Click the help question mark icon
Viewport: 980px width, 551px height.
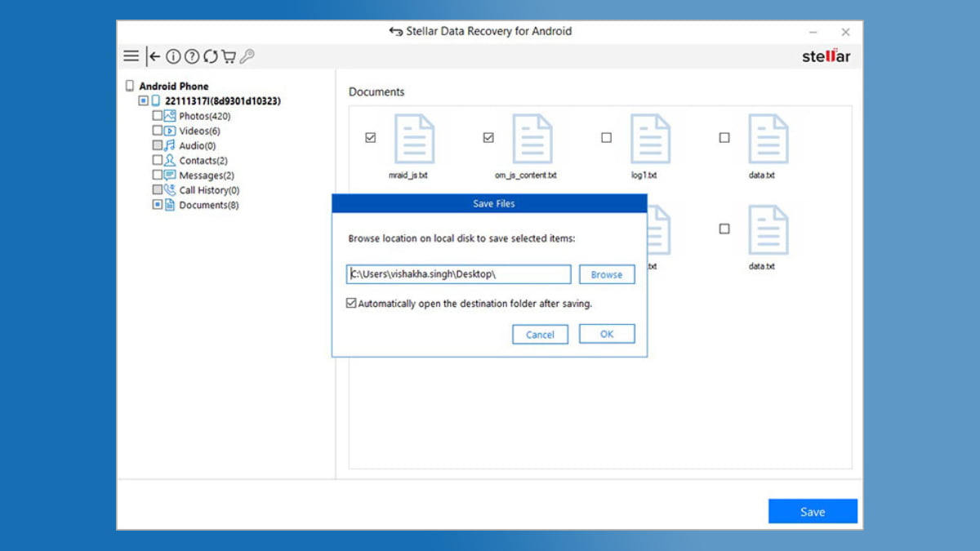pos(192,56)
